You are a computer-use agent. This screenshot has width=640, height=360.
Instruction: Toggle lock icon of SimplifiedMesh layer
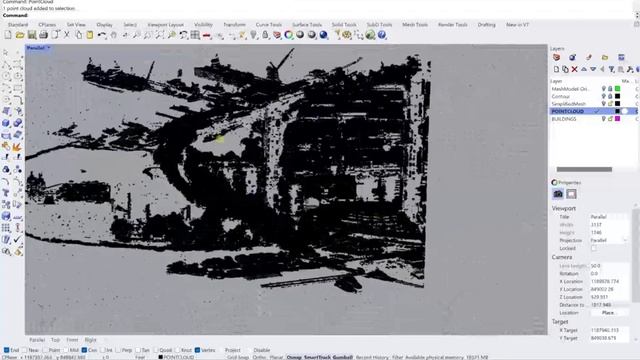click(x=611, y=104)
